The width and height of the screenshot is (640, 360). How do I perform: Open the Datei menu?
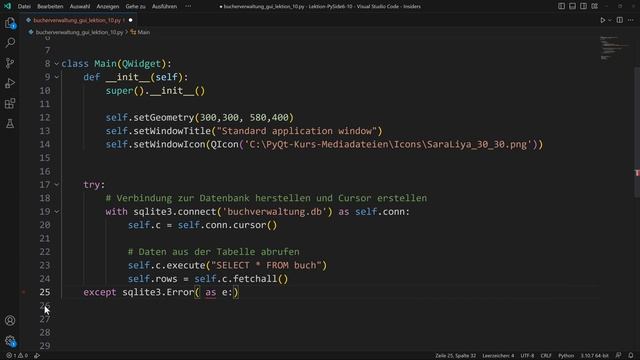pos(24,6)
